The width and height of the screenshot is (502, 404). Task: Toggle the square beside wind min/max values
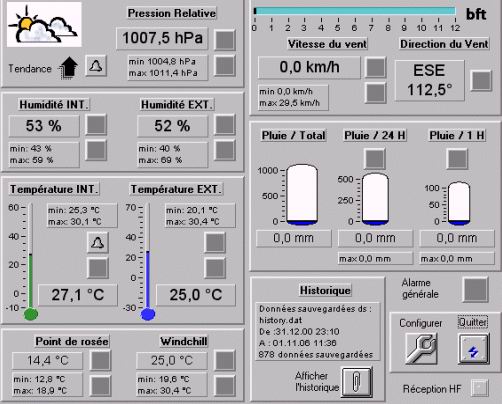click(x=376, y=93)
